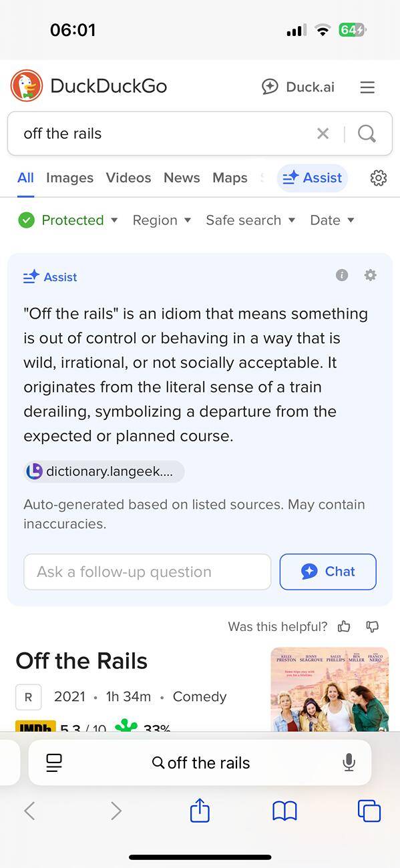
Task: Expand the Protected dropdown
Action: (x=68, y=220)
